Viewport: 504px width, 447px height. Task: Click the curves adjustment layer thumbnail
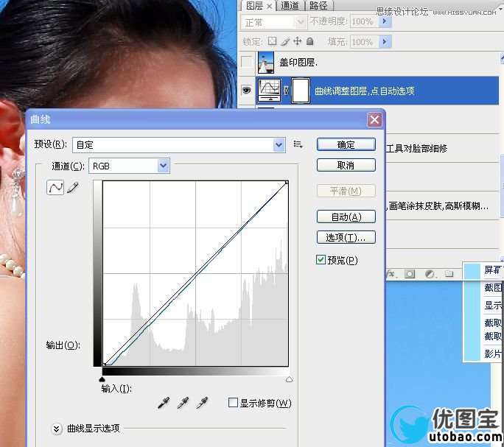click(270, 91)
